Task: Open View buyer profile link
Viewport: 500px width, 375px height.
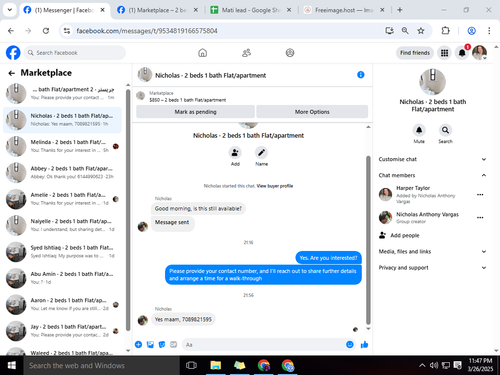Action: click(275, 186)
